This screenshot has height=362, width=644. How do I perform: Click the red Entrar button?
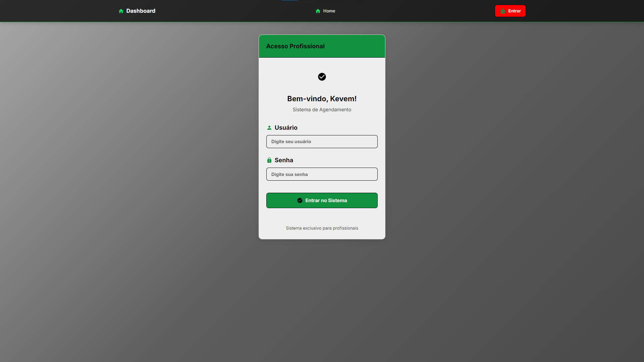click(510, 11)
